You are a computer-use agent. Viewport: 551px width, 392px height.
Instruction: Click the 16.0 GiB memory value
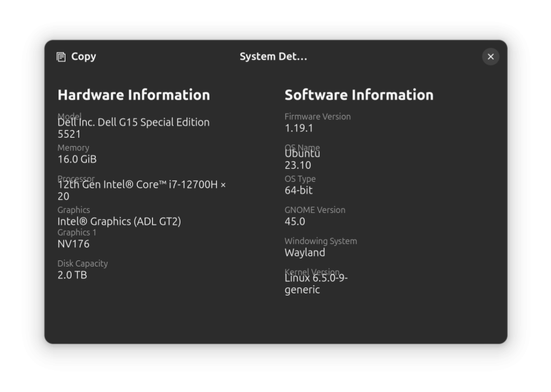pyautogui.click(x=77, y=159)
